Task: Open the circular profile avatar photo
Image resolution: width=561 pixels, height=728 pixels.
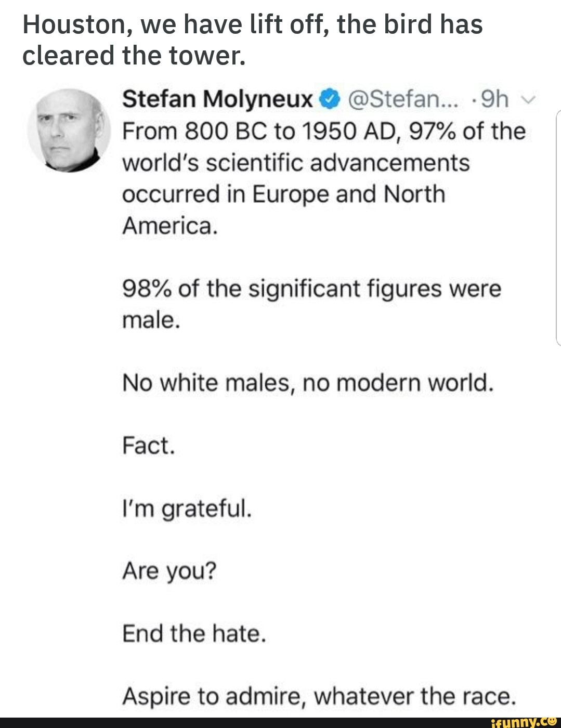Action: pos(69,130)
